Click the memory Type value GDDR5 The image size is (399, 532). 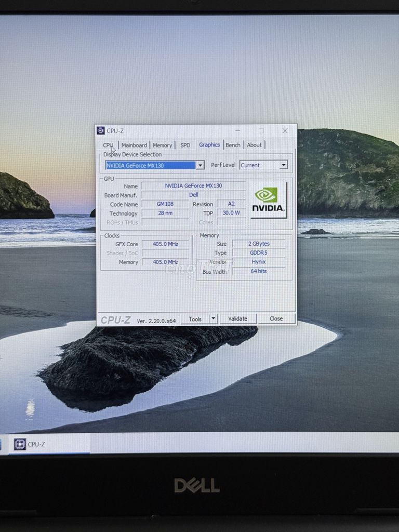259,253
